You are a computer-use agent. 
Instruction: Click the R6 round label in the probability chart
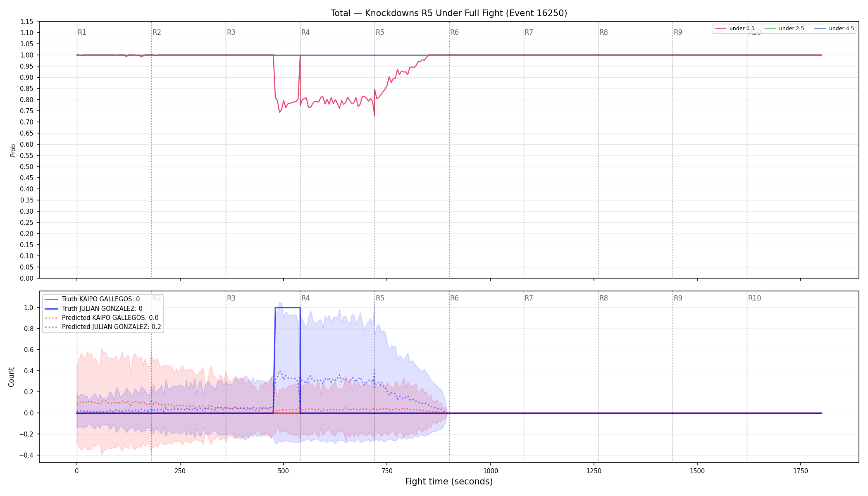[x=454, y=32]
